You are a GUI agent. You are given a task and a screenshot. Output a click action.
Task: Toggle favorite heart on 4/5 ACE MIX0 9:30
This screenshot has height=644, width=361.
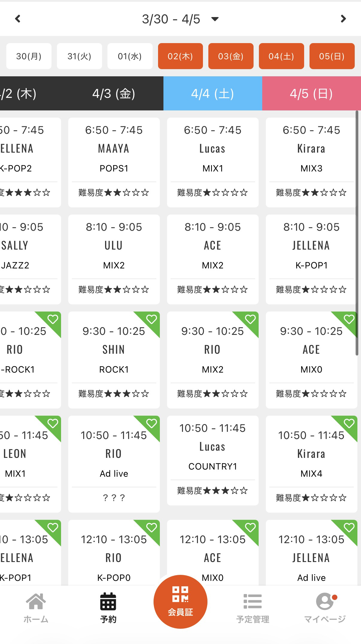(349, 319)
